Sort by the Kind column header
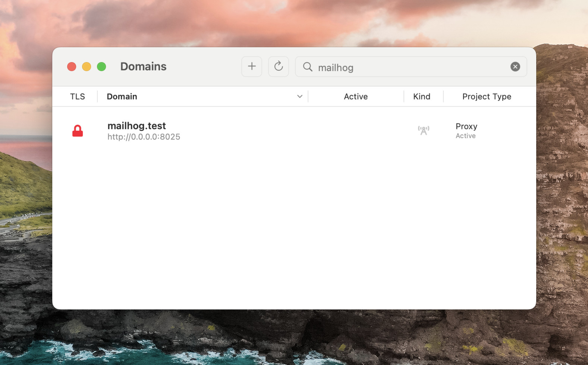Image resolution: width=588 pixels, height=365 pixels. click(422, 96)
